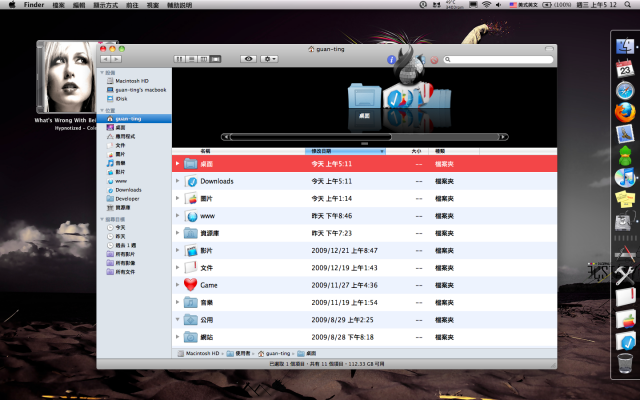Image resolution: width=640 pixels, height=400 pixels.
Task: Launch Safari from the Dock
Action: (x=625, y=90)
